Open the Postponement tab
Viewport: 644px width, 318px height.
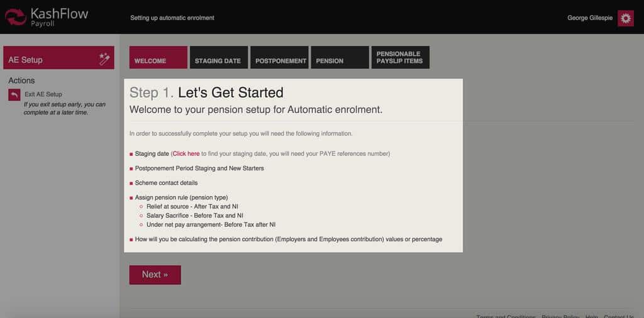[279, 57]
